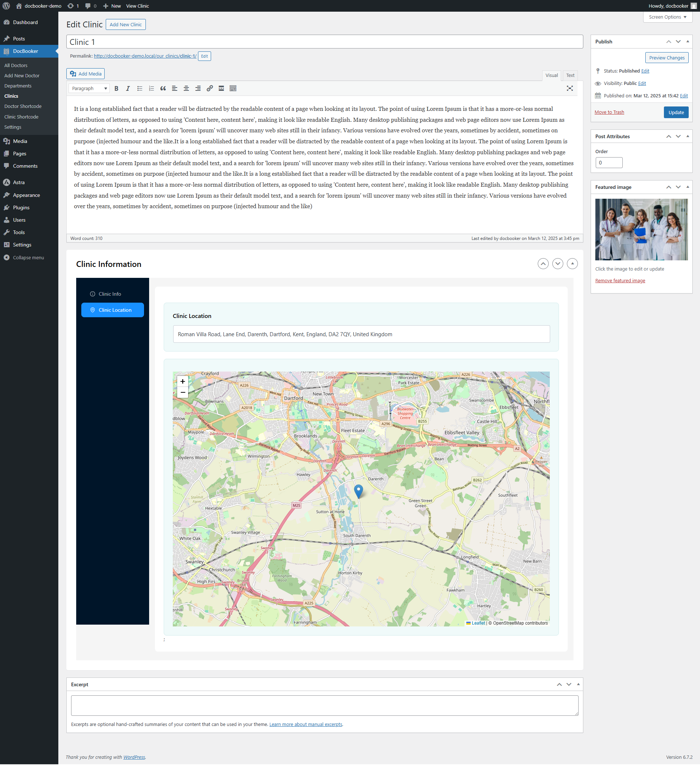Align text left in editor
This screenshot has width=700, height=765.
pos(175,88)
